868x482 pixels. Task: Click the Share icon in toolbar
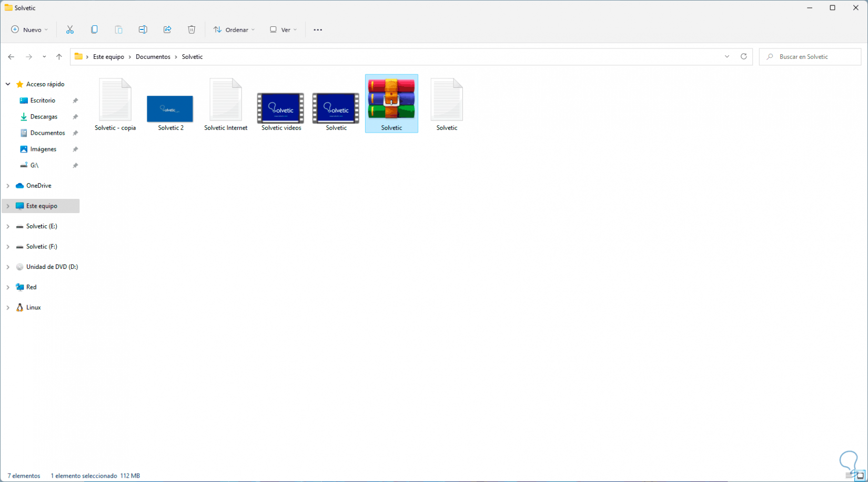[x=167, y=29]
